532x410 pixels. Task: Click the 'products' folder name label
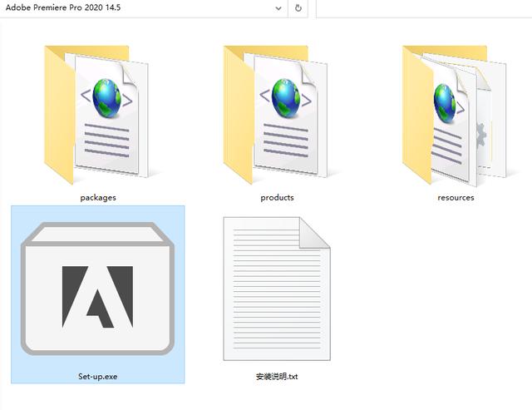277,198
